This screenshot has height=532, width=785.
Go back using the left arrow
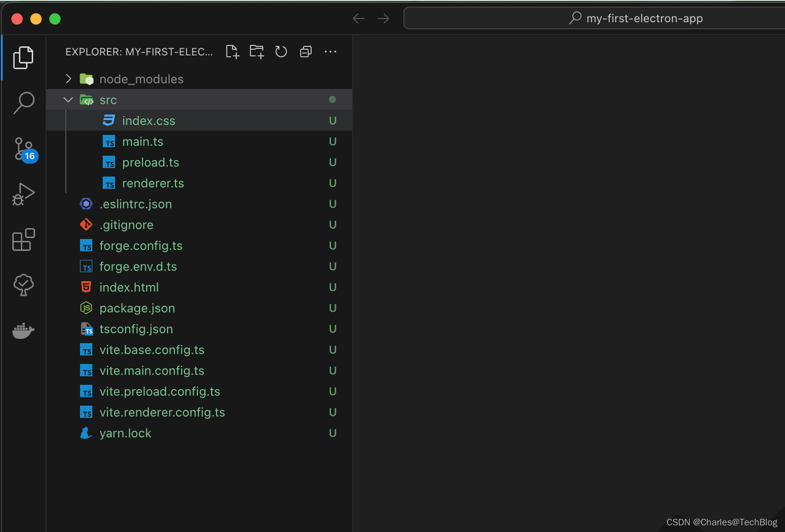[x=359, y=18]
